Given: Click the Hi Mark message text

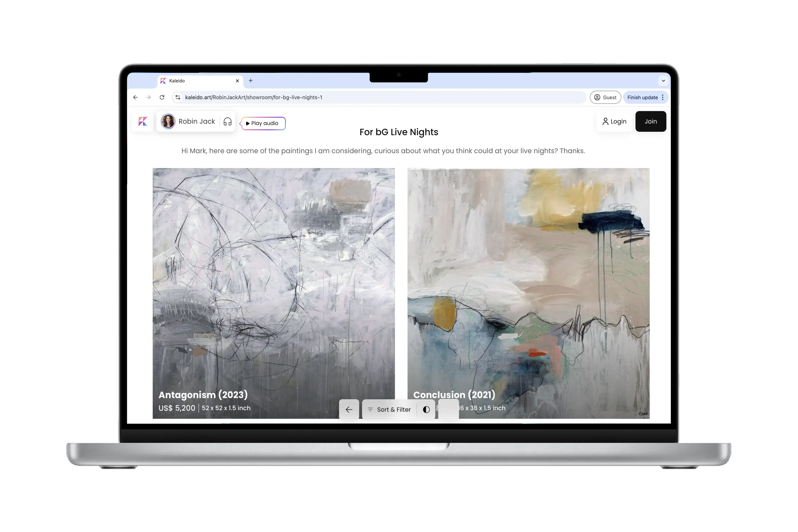Looking at the screenshot, I should [383, 151].
